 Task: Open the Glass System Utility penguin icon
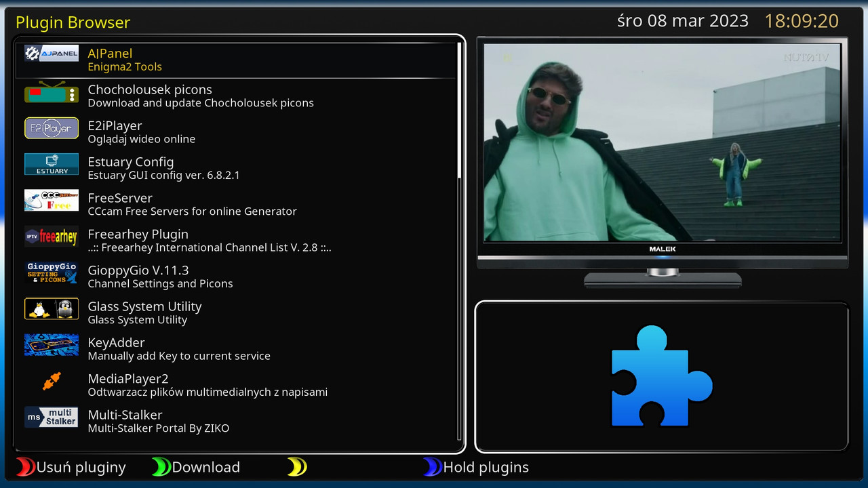(52, 308)
